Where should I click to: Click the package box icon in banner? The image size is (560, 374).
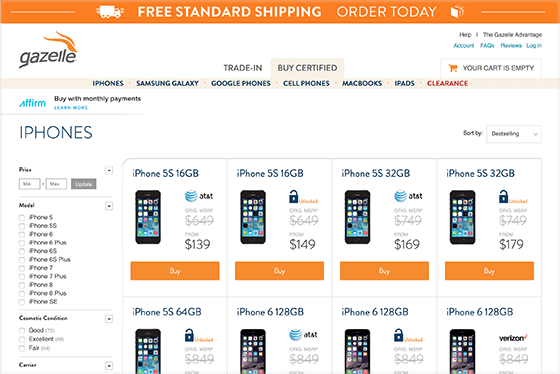tap(457, 12)
